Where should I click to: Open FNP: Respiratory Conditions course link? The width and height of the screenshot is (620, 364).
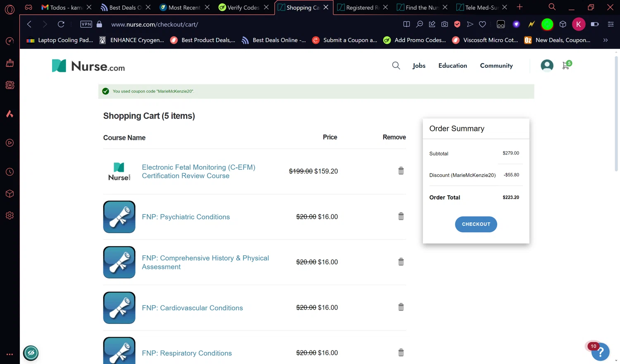click(187, 353)
